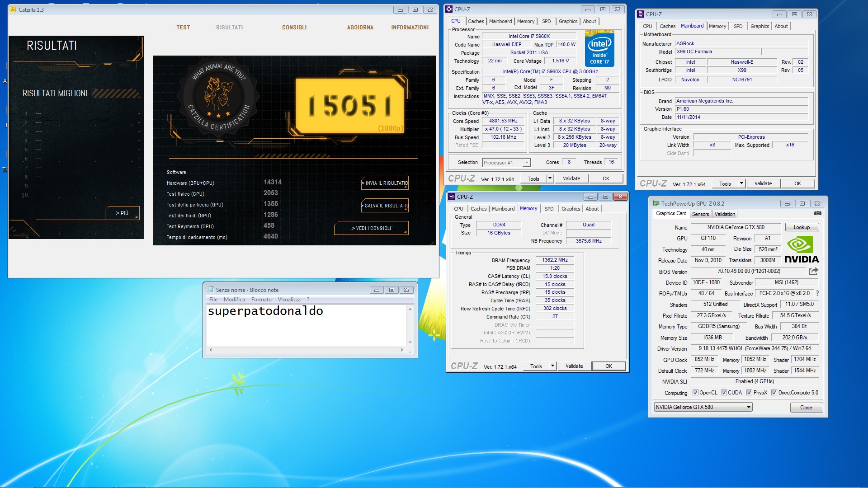The image size is (868, 488).
Task: Click the Notepad horizontal scrollbar
Action: (306, 350)
